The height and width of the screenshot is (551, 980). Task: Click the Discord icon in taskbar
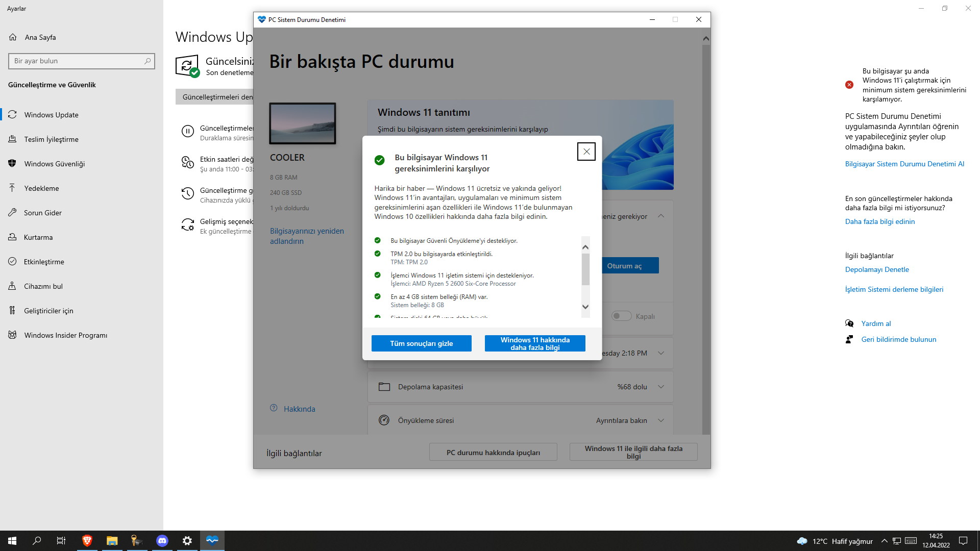(162, 541)
